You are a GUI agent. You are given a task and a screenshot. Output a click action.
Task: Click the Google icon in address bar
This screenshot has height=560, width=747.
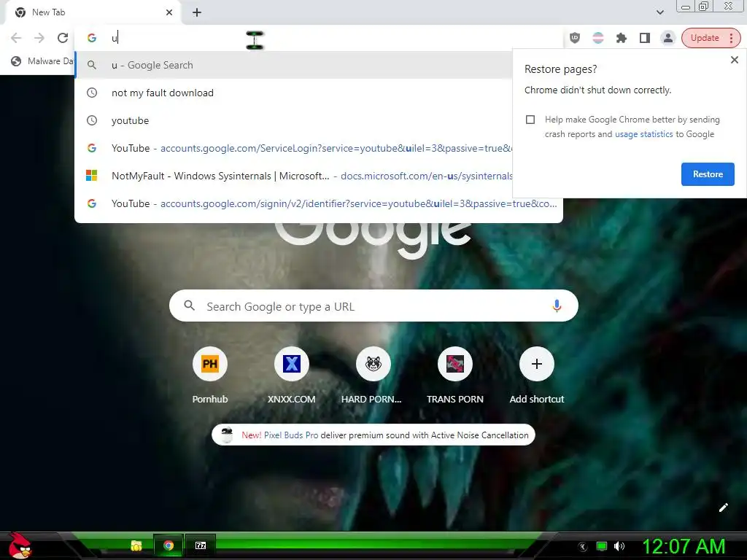click(x=92, y=38)
